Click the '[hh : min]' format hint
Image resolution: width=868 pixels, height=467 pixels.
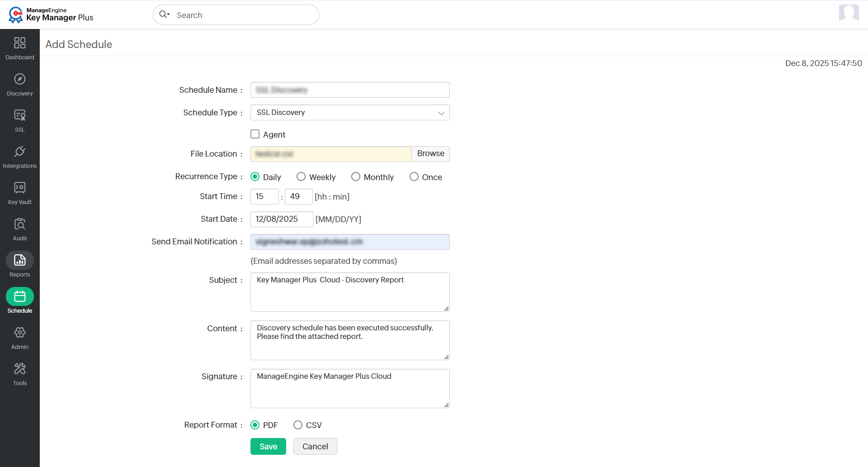[x=332, y=197]
